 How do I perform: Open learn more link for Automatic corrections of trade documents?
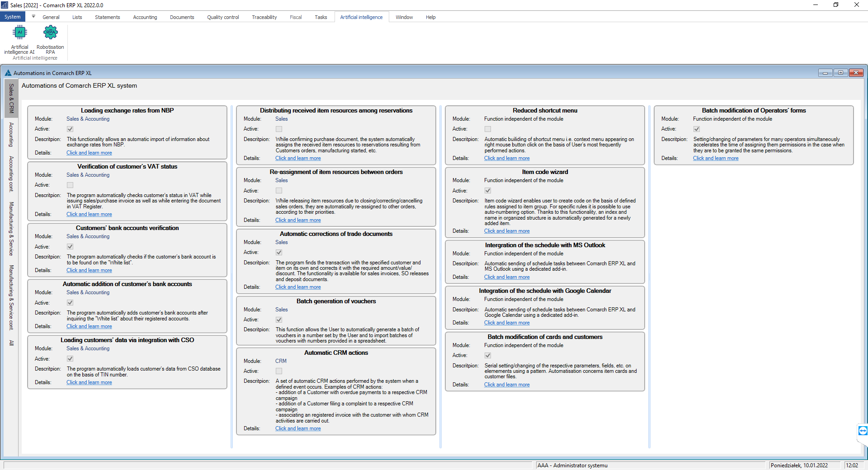tap(298, 287)
